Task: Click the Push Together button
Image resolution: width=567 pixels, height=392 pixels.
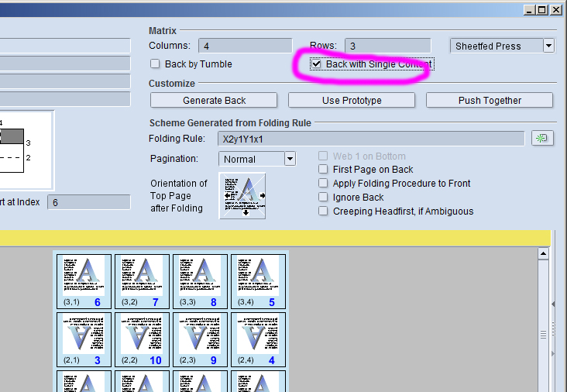Action: point(490,100)
